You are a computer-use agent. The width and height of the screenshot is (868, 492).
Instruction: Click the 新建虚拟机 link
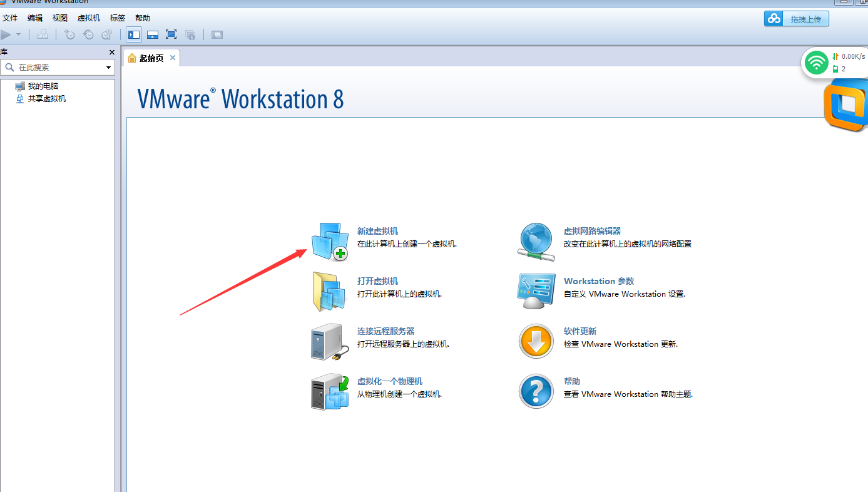tap(377, 231)
